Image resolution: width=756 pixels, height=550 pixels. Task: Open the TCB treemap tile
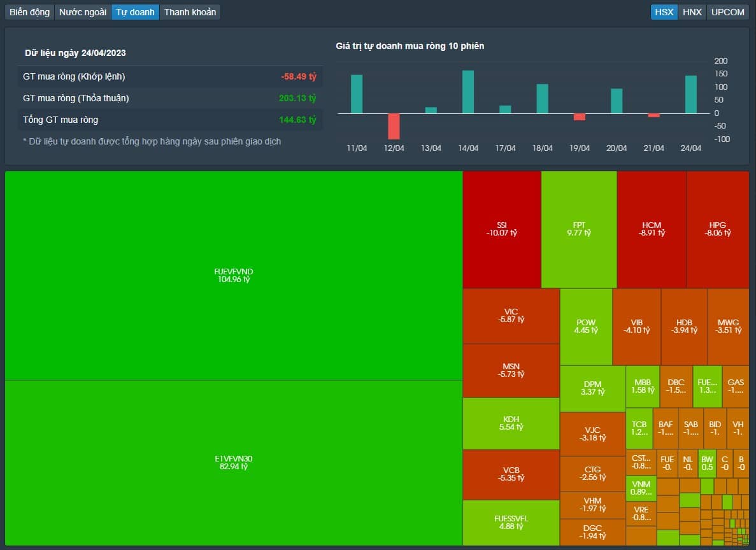(x=639, y=428)
